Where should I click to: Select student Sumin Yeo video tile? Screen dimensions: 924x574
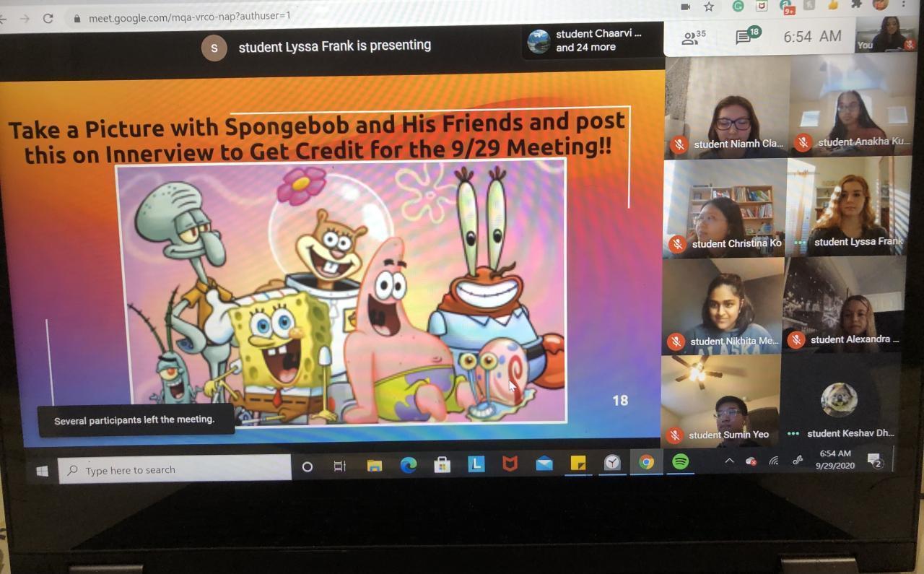pyautogui.click(x=720, y=401)
